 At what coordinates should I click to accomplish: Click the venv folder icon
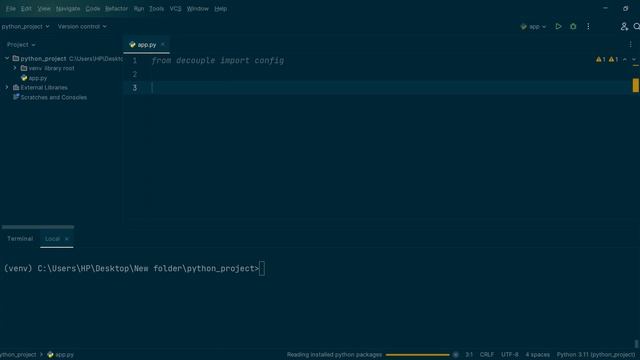(x=24, y=68)
